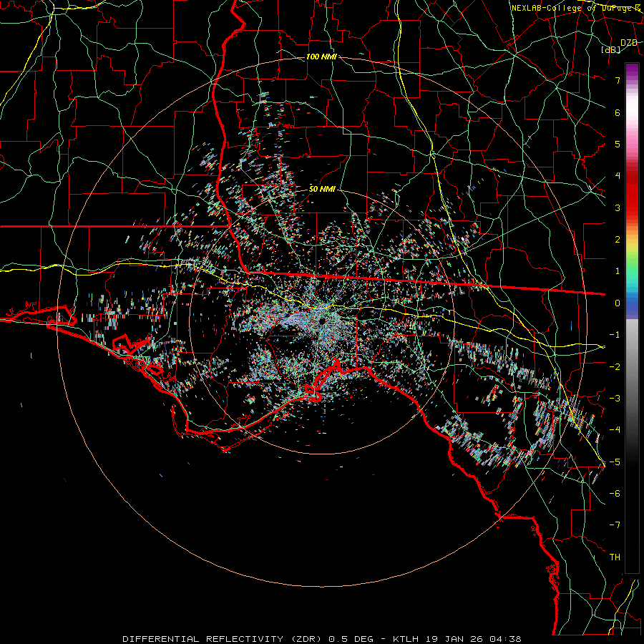The height and width of the screenshot is (644, 644).
Task: Click the positive "2" label on the color scale
Action: [x=618, y=240]
